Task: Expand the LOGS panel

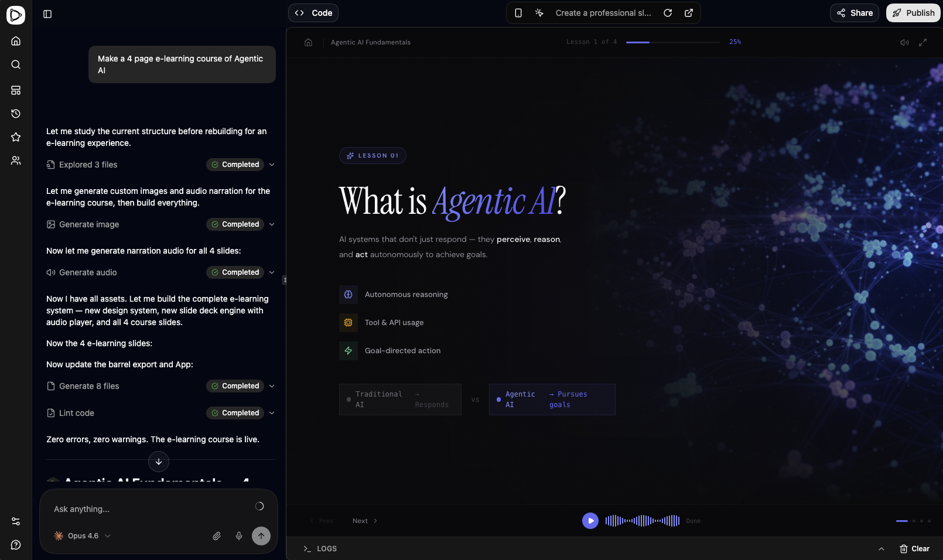Action: point(881,549)
